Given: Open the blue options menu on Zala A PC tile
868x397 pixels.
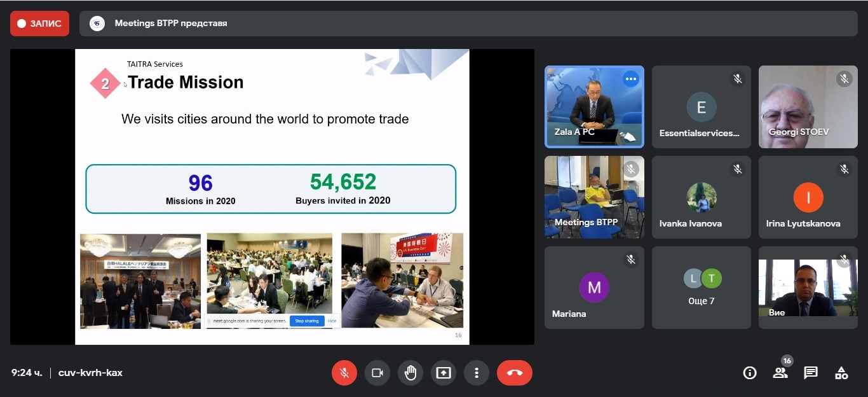Looking at the screenshot, I should [630, 79].
